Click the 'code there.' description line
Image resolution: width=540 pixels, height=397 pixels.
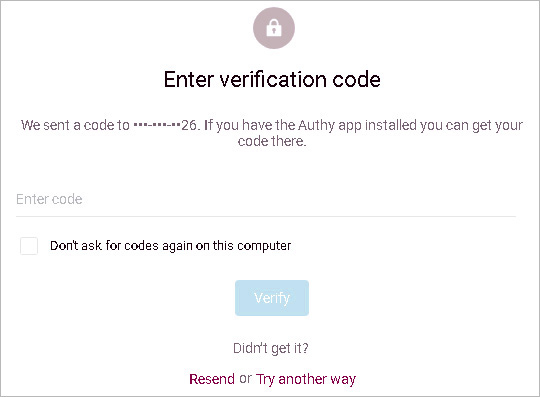[x=272, y=141]
